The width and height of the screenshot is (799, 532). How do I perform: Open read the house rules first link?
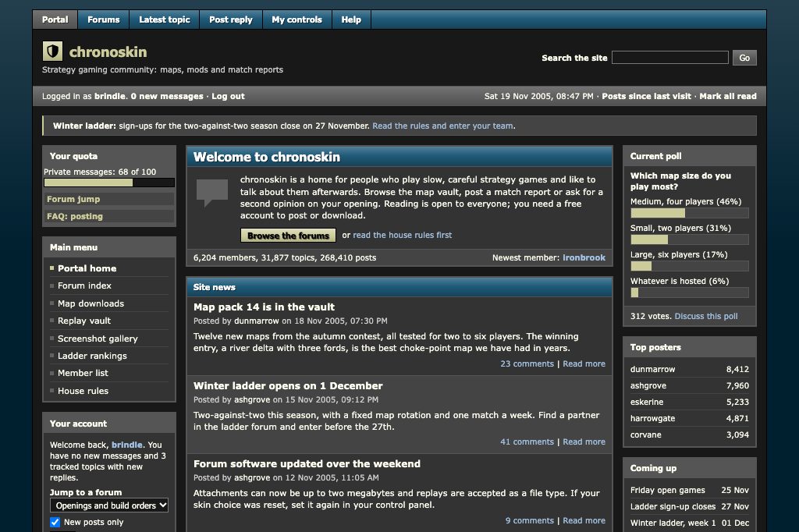[403, 235]
